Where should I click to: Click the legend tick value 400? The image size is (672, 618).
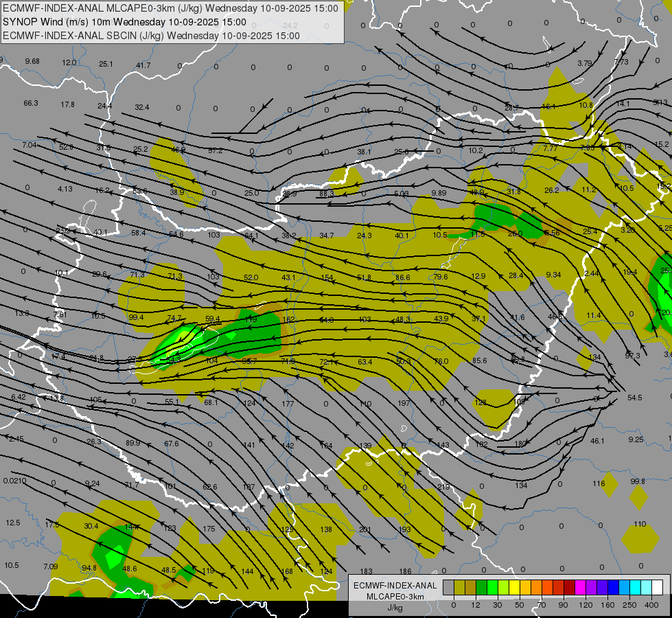[x=651, y=605]
